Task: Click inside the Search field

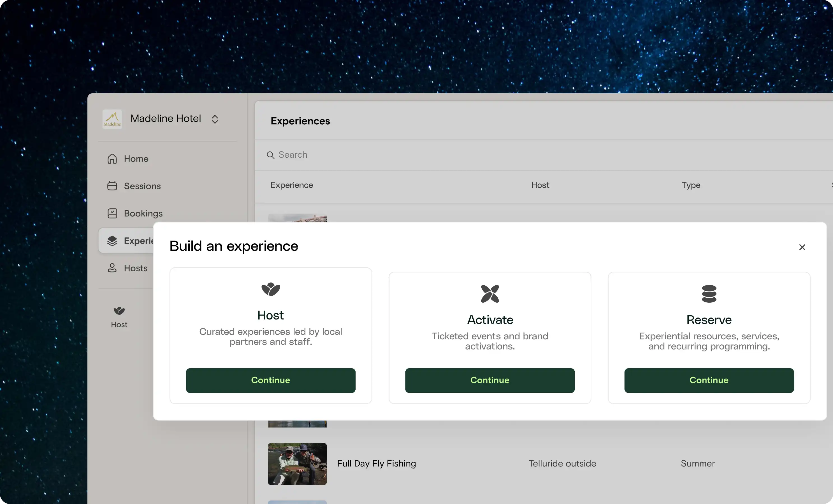Action: [338, 155]
